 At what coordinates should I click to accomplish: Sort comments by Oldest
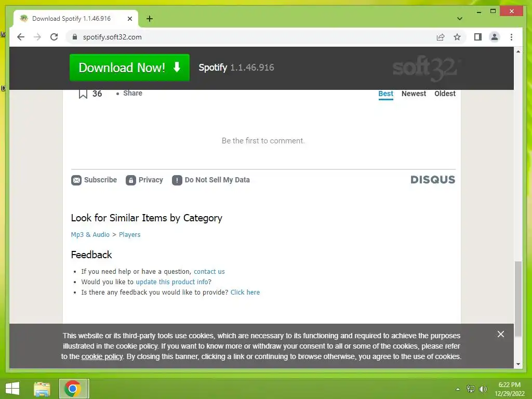445,94
